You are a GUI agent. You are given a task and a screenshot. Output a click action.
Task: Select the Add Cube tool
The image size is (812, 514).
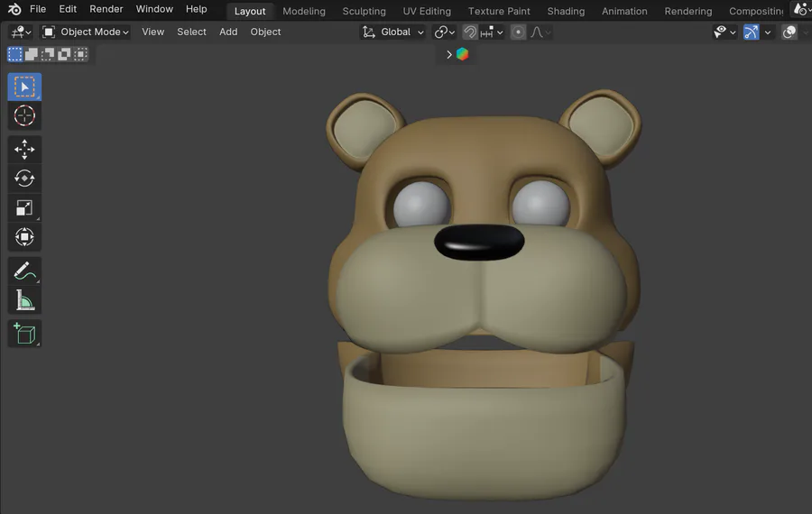tap(24, 334)
